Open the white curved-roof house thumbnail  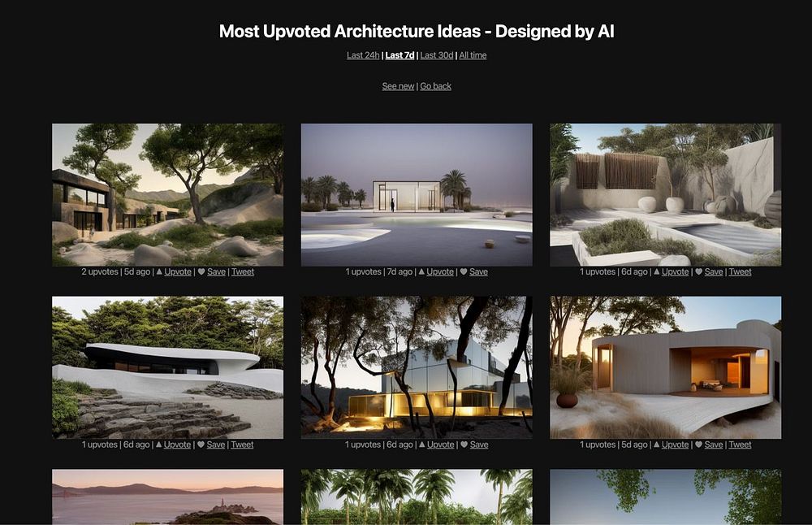click(168, 367)
